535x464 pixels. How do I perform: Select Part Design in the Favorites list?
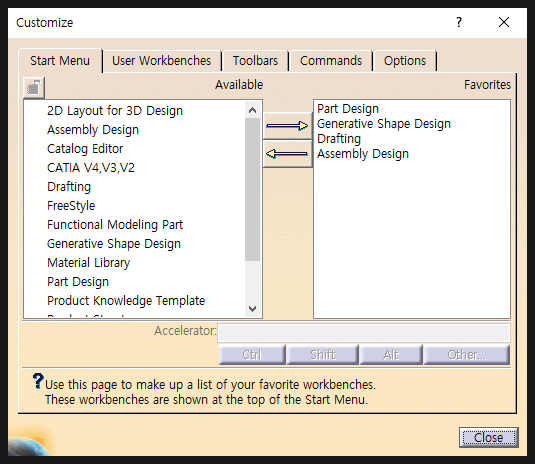[x=348, y=109]
